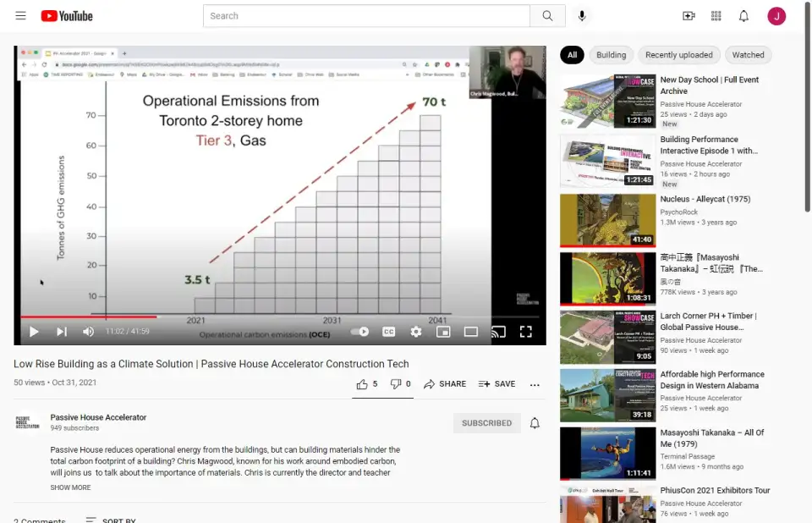The image size is (812, 523).
Task: Select the Building filter chip
Action: [x=611, y=55]
